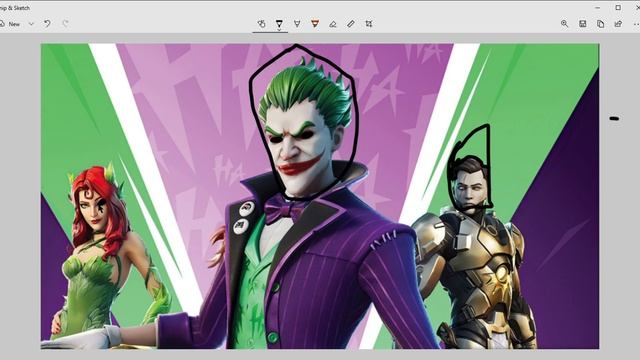Copy the snip to clipboard
This screenshot has height=360, width=640.
tap(600, 24)
